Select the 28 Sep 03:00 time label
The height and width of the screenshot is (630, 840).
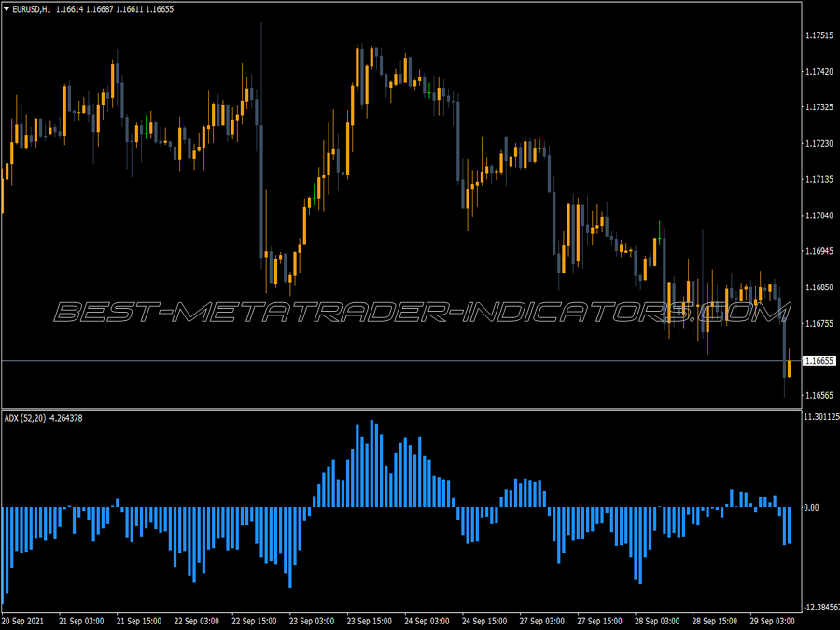(x=657, y=621)
